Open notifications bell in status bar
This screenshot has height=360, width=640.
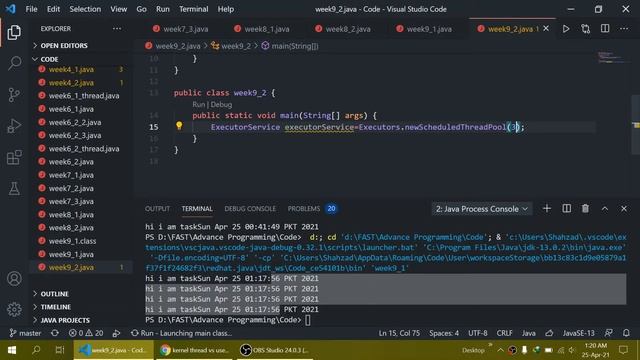[626, 333]
